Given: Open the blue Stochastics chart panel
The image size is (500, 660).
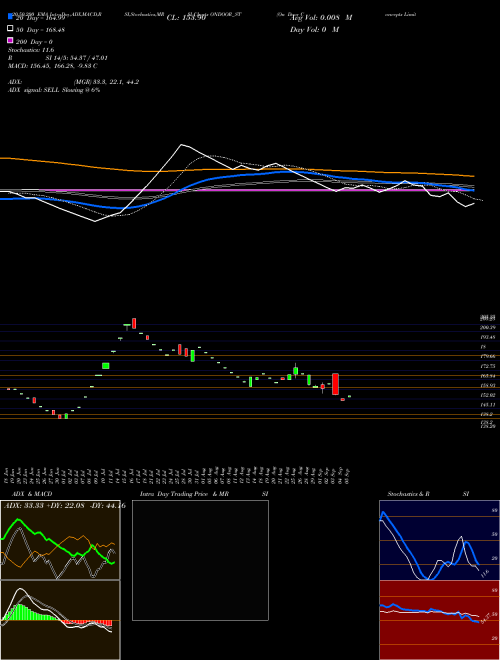Looking at the screenshot, I should (439, 540).
